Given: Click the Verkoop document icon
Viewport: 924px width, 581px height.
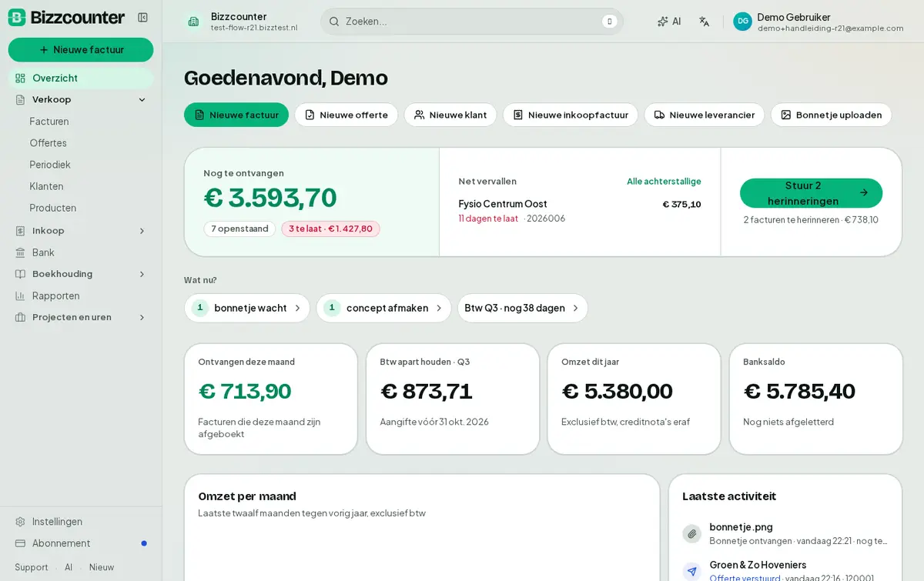Looking at the screenshot, I should point(21,99).
